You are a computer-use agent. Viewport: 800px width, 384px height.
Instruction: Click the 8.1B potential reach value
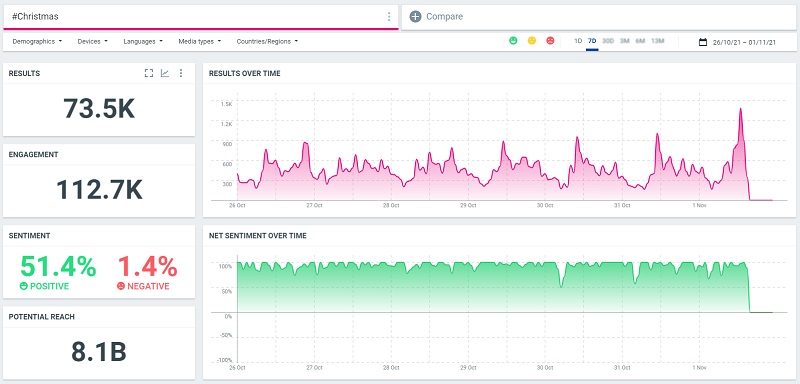point(98,351)
